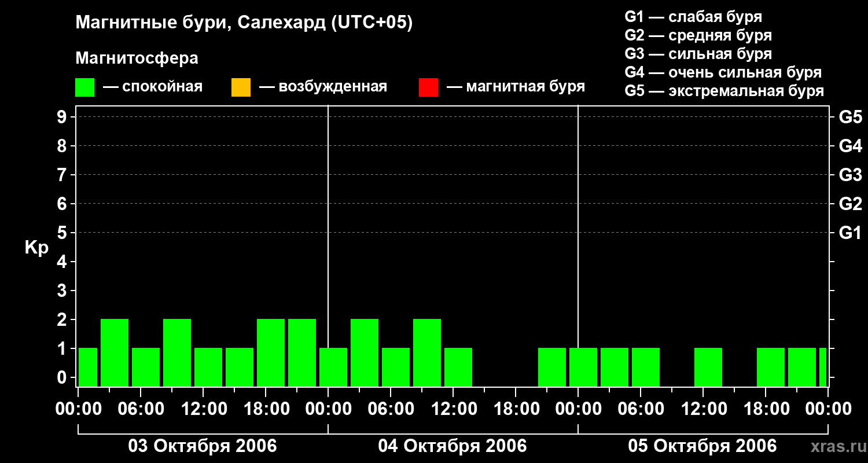Click the legend line 'G2 — средняя буря'
This screenshot has height=463, width=868.
(x=698, y=35)
